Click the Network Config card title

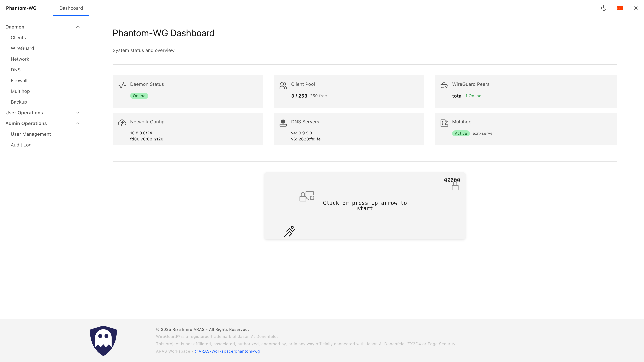[147, 122]
